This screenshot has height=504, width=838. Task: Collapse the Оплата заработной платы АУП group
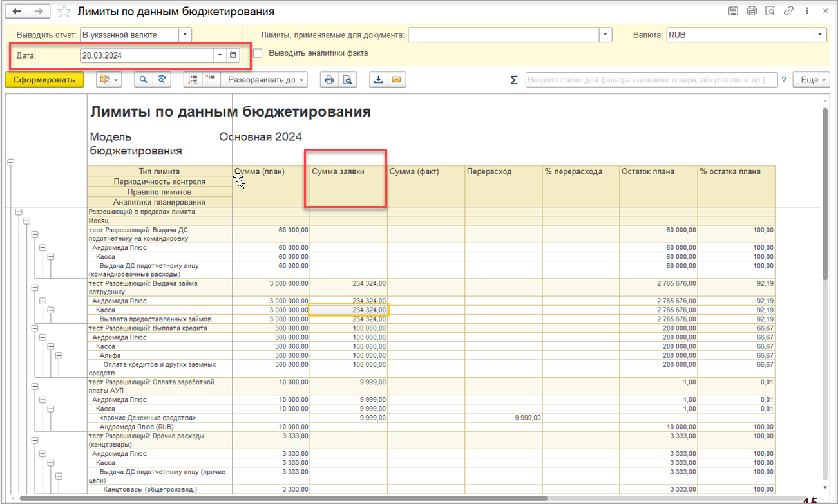35,386
